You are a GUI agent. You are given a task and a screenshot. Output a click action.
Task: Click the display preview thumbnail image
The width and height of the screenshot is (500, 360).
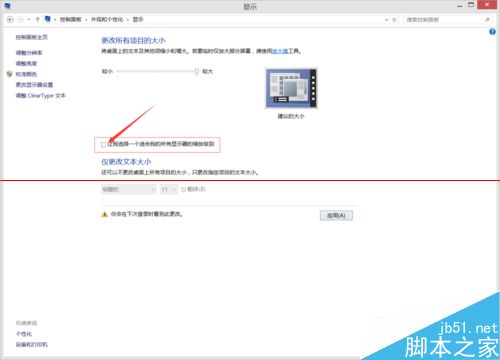click(291, 88)
